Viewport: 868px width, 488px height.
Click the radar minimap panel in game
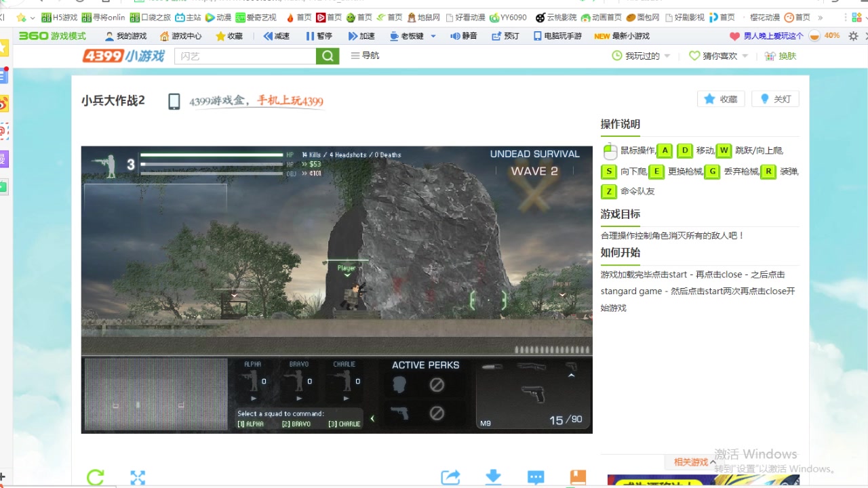[156, 394]
